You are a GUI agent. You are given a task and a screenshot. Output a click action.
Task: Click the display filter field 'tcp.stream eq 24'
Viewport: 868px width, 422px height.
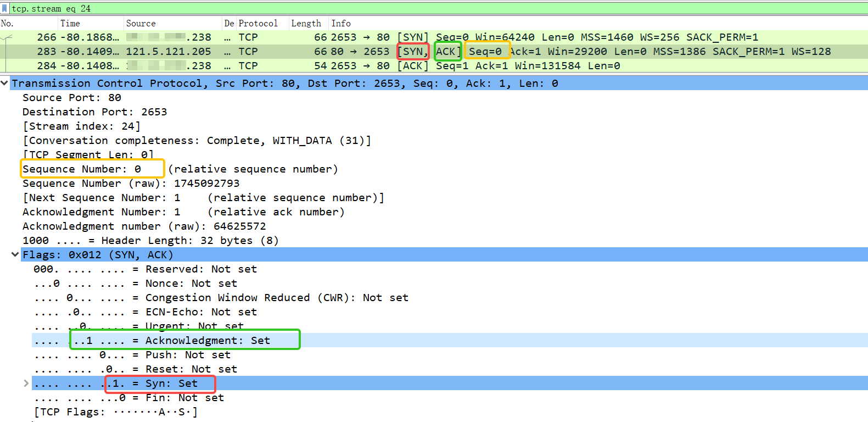439,8
